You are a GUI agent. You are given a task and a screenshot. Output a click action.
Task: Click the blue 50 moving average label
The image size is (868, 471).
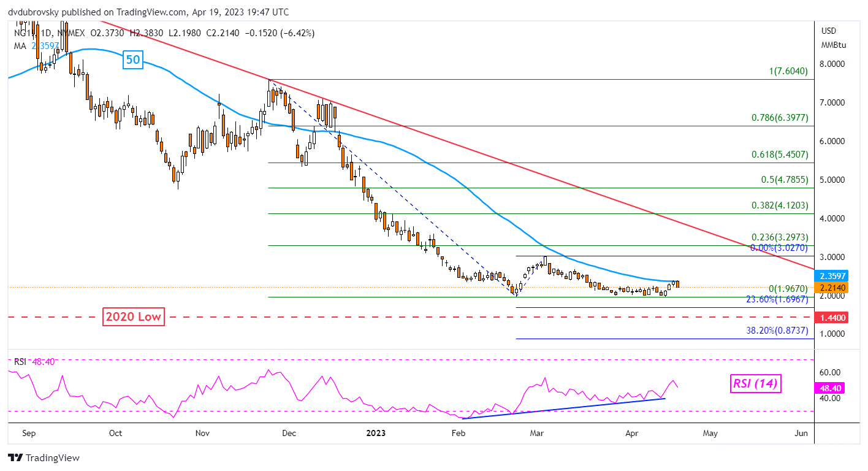pos(132,59)
